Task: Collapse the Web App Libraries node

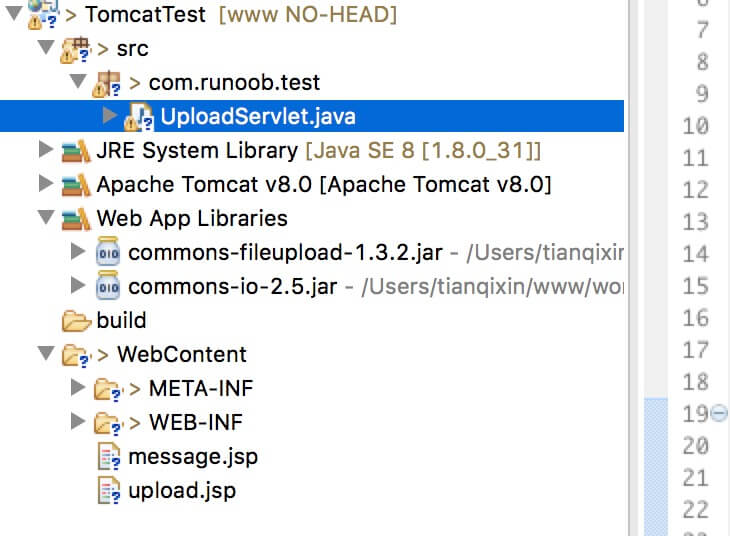Action: 44,218
